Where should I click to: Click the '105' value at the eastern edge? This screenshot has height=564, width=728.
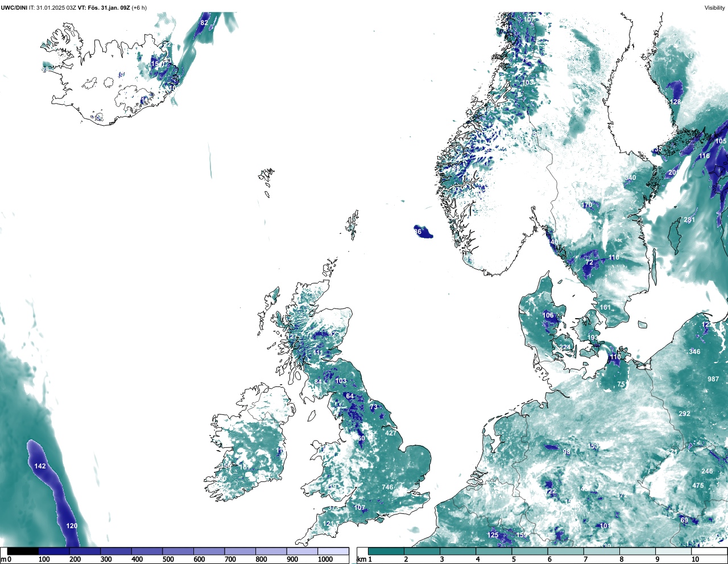(721, 141)
